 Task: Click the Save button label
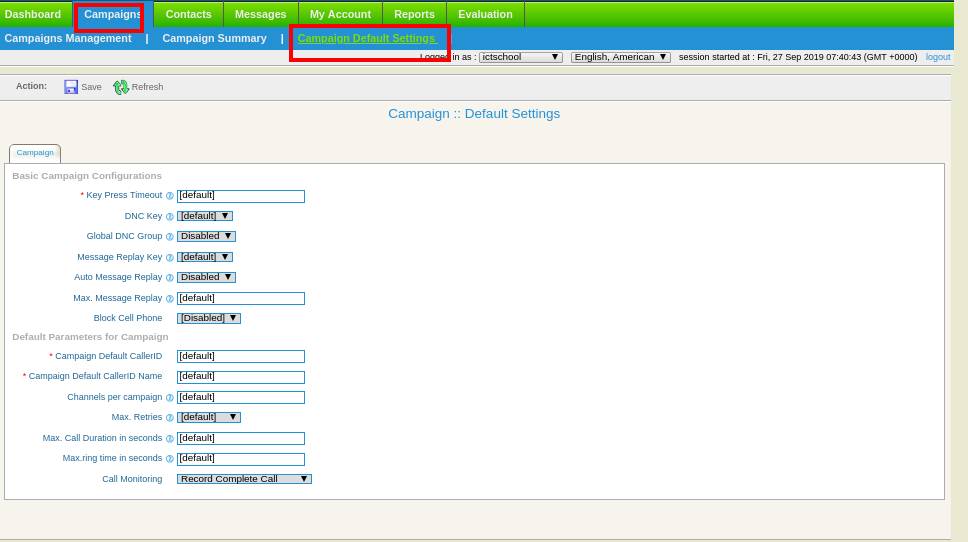[x=91, y=87]
